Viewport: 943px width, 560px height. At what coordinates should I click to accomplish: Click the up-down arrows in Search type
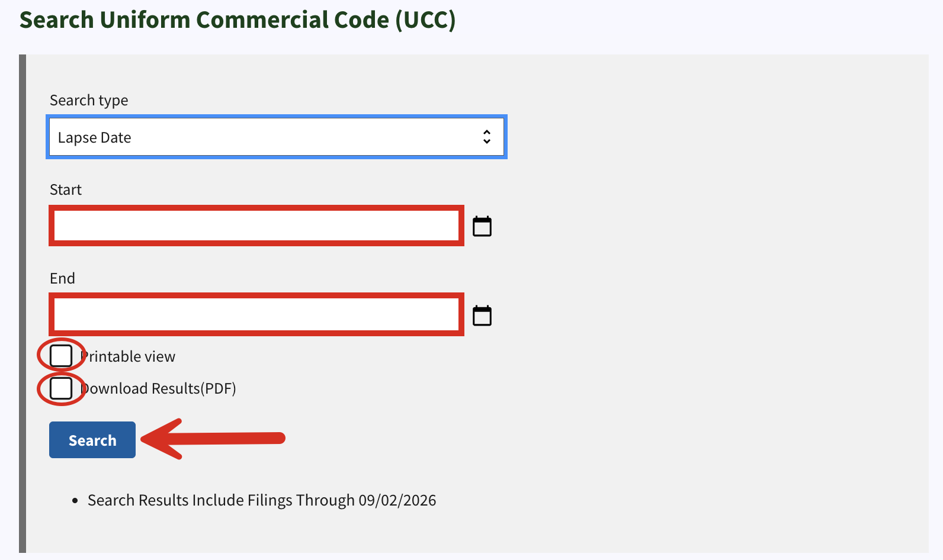click(x=487, y=137)
